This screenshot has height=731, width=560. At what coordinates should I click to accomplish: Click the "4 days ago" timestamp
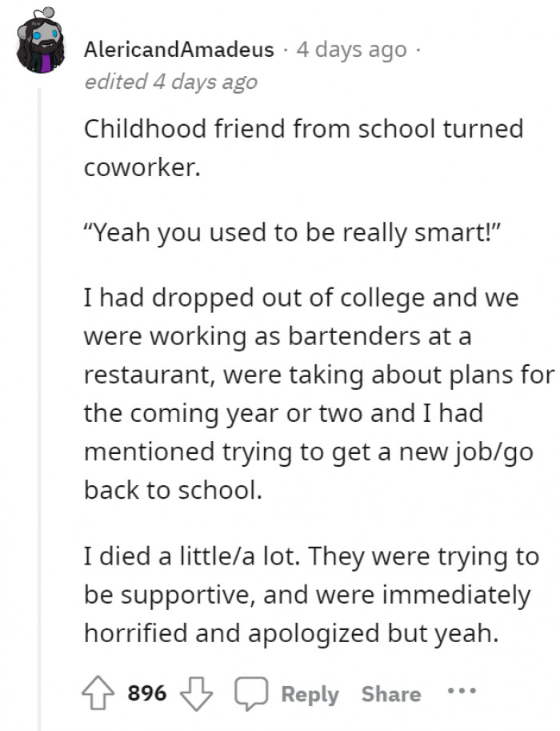pyautogui.click(x=351, y=50)
